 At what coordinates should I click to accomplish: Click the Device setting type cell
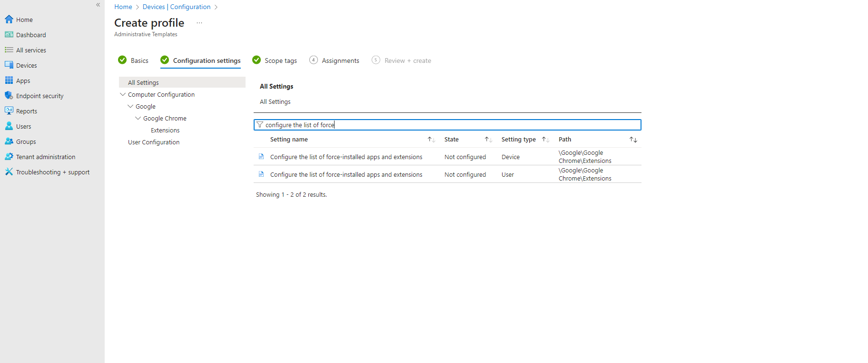[511, 157]
